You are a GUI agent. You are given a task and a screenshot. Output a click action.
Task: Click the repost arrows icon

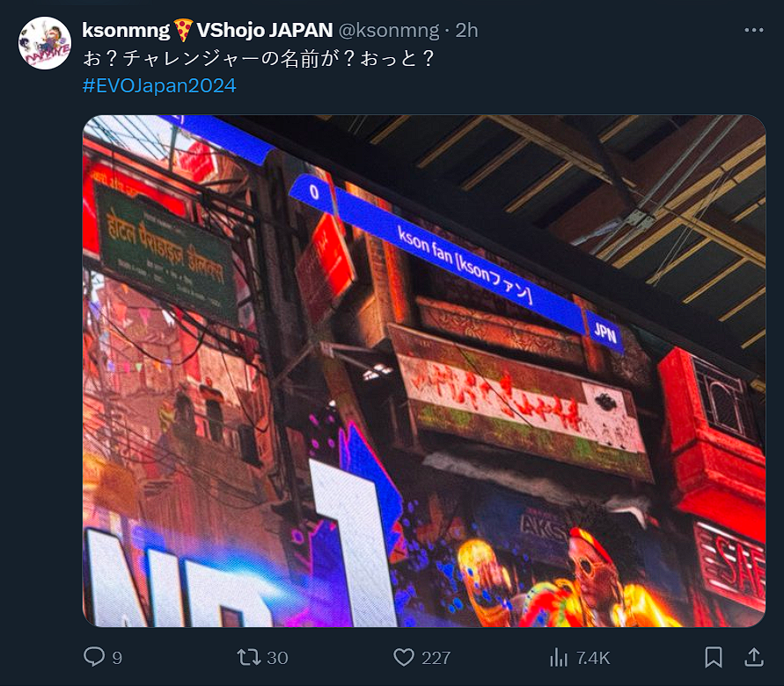pyautogui.click(x=248, y=657)
